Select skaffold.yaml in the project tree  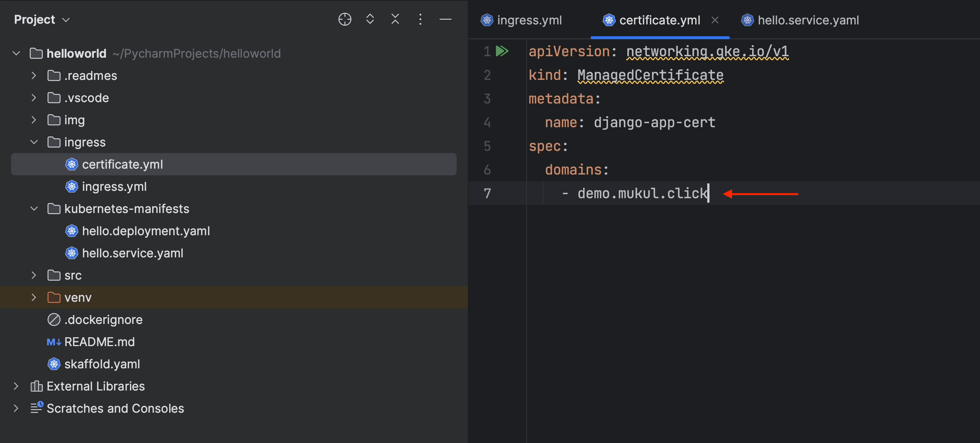(x=234, y=364)
